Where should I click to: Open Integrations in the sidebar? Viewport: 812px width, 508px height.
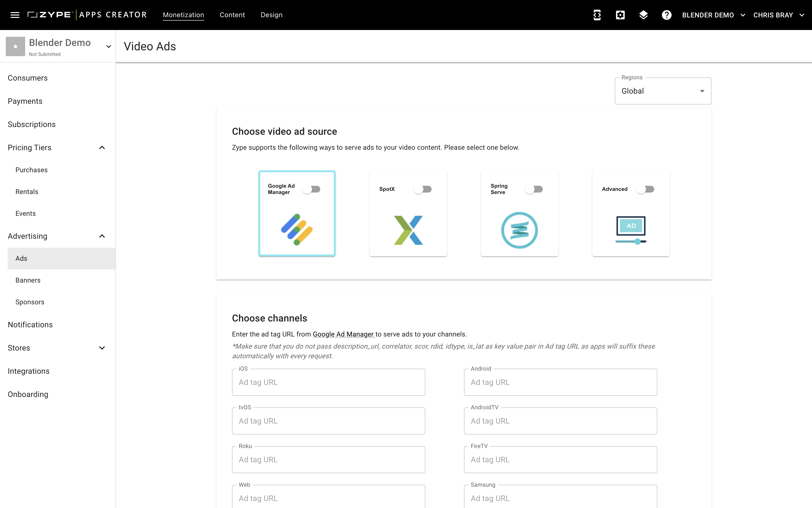[29, 371]
